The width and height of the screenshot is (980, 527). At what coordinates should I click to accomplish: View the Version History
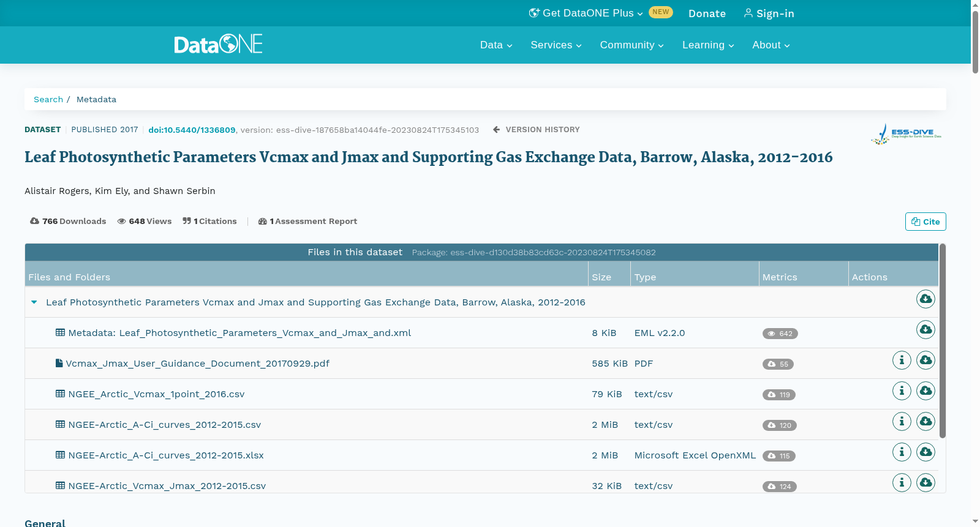(536, 130)
